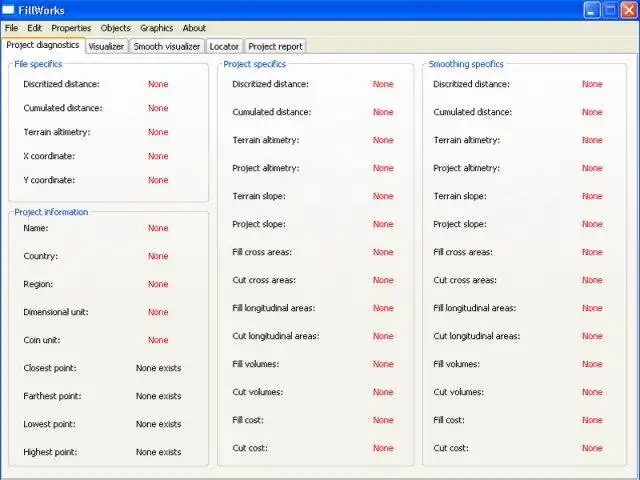Click Smoothing specifics Terrain altimetry label

pos(467,140)
